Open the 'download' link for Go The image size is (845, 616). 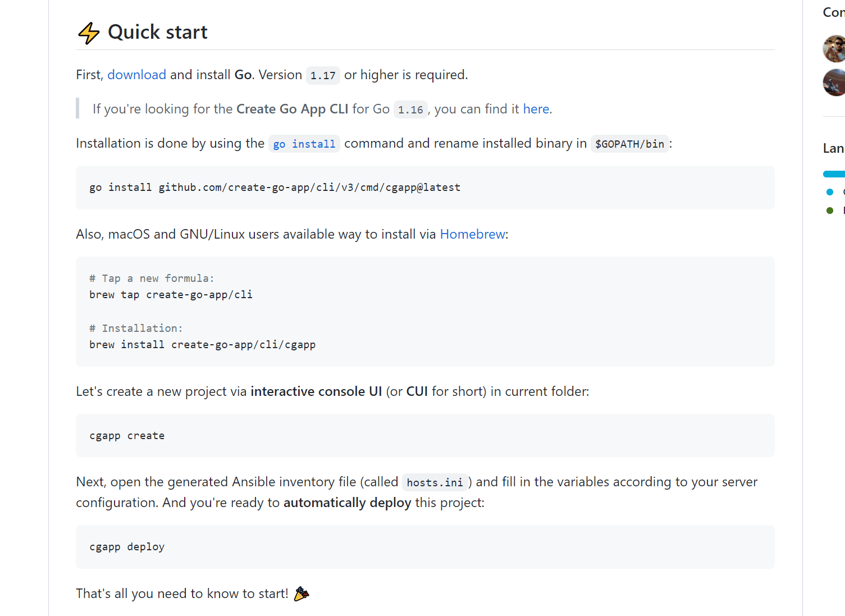coord(136,75)
